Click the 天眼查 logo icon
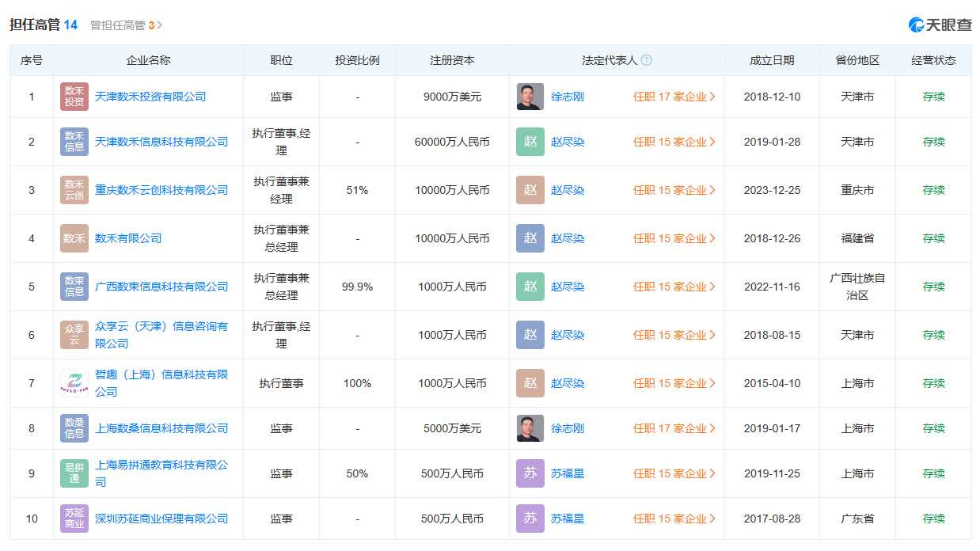The image size is (980, 551). [x=940, y=25]
